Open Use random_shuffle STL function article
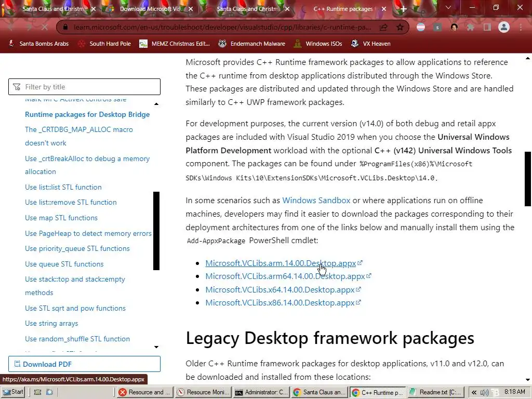Screen dimensions: 532x399 tap(77, 339)
